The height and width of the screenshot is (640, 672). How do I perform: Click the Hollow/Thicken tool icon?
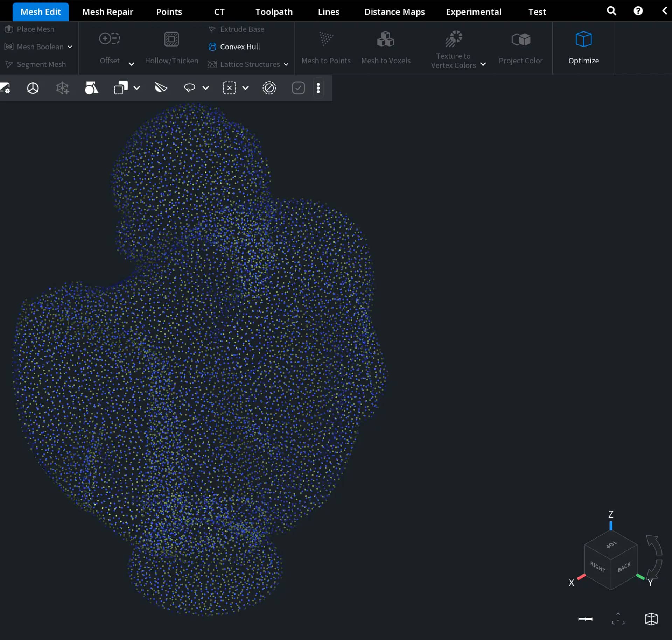171,39
